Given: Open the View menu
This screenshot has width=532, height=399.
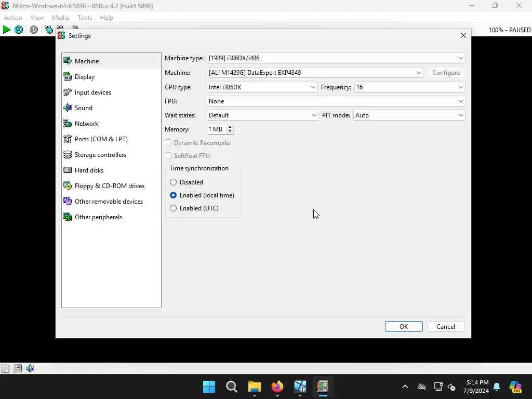Looking at the screenshot, I should (37, 18).
